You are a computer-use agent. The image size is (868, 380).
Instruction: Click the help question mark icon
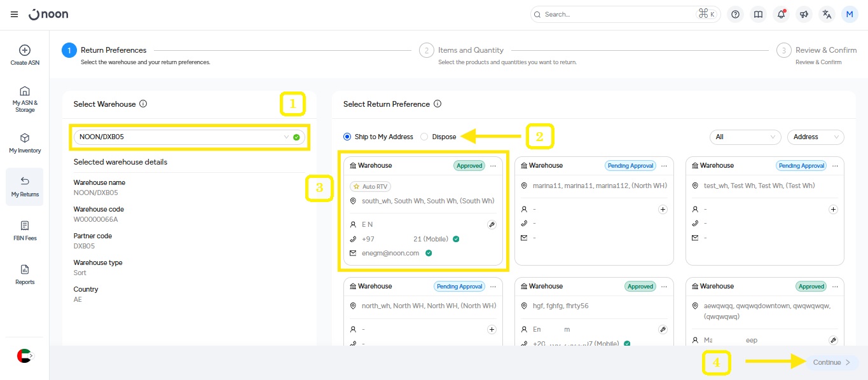coord(735,14)
